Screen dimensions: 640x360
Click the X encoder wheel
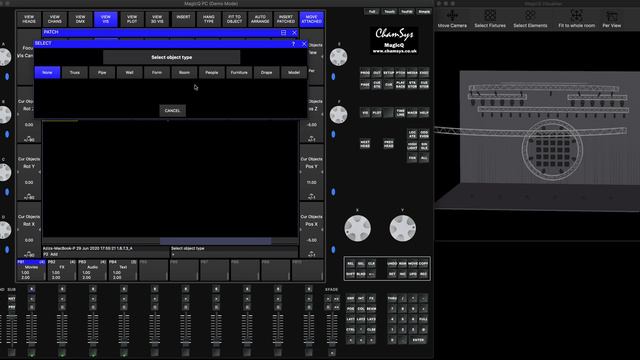tap(358, 228)
